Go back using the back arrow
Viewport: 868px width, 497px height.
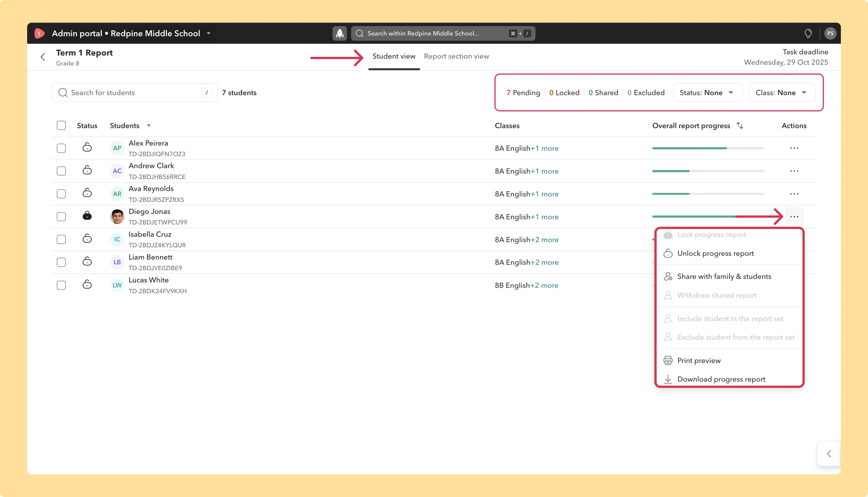pyautogui.click(x=43, y=57)
